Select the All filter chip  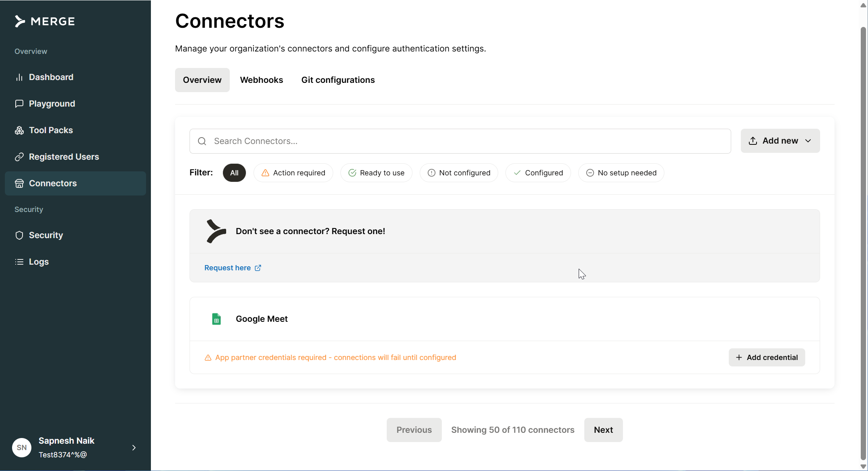(234, 173)
